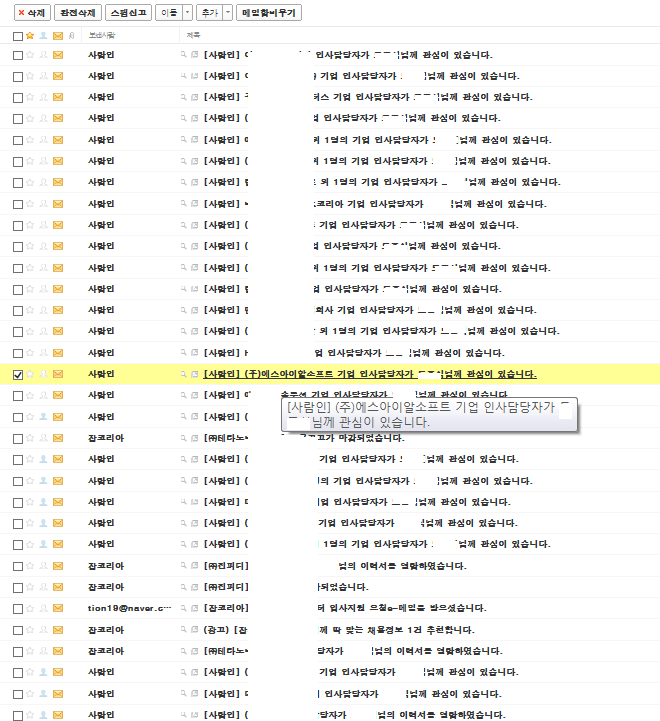Screen dimensions: 660x721
Task: Click the sender tion19@naver.c…
Action: 129,608
